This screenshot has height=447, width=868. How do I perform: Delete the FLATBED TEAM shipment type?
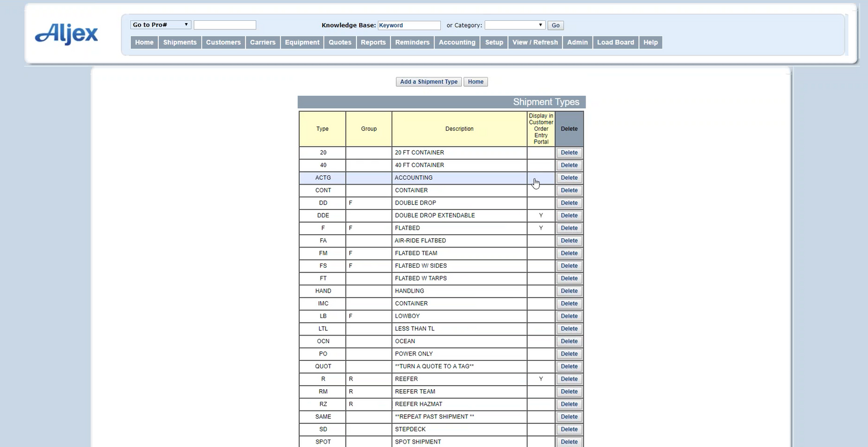click(x=569, y=253)
